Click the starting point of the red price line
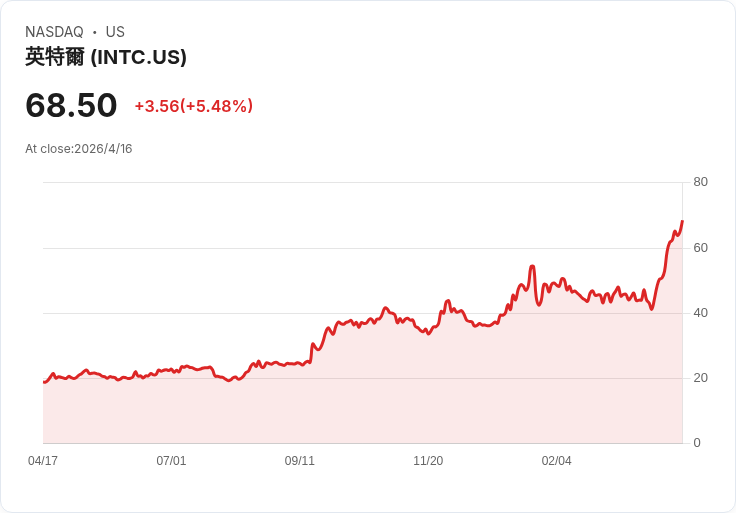 point(44,382)
